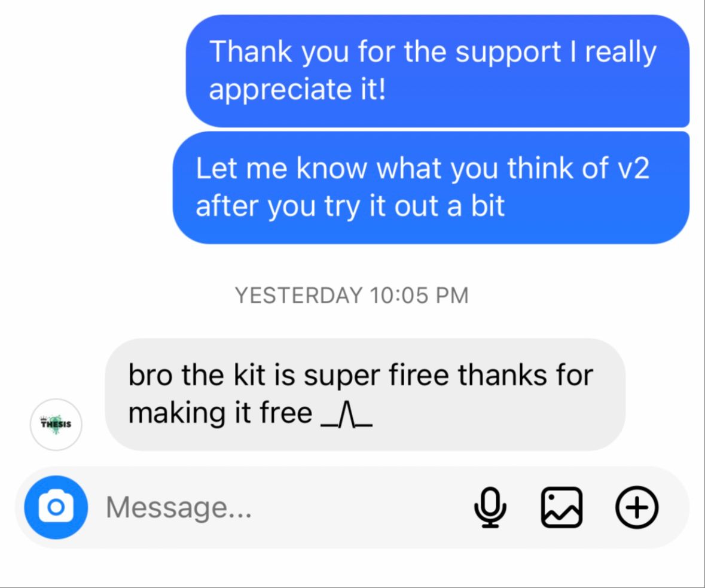The width and height of the screenshot is (705, 588).
Task: Tap the circled plus icon
Action: click(x=637, y=507)
